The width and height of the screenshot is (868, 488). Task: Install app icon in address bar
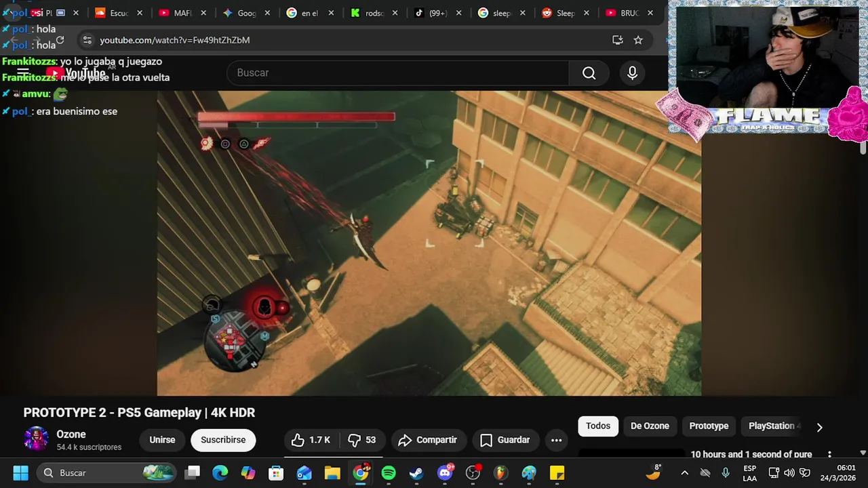(617, 40)
